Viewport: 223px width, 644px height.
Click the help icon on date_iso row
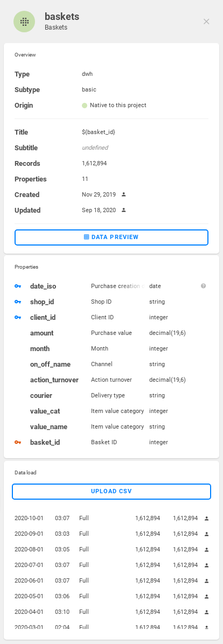203,286
